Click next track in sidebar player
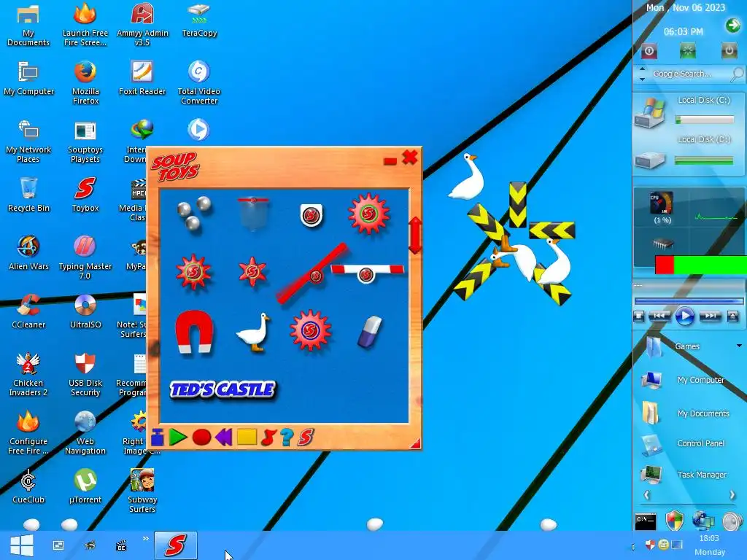Image resolution: width=747 pixels, height=560 pixels. pos(710,316)
